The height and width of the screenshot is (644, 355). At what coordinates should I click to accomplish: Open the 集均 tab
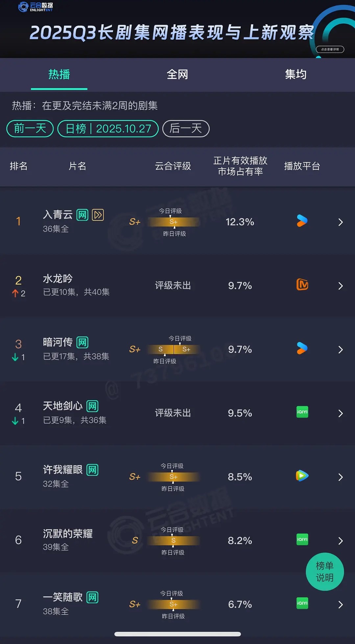[x=296, y=75]
